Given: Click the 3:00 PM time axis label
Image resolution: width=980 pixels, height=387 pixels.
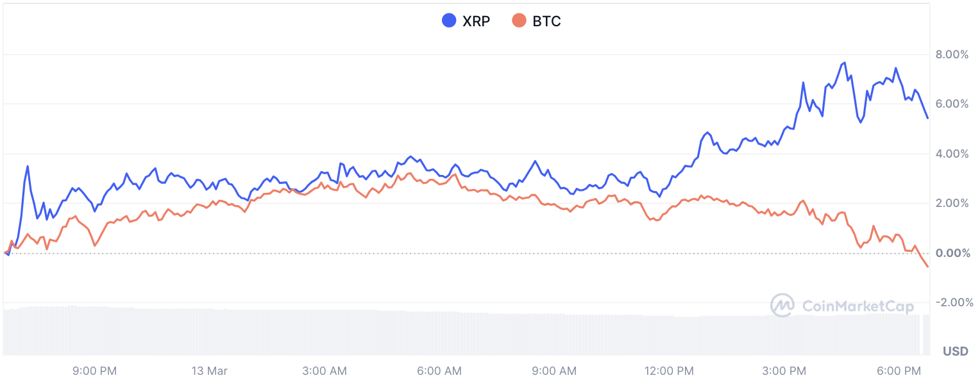Looking at the screenshot, I should 784,371.
